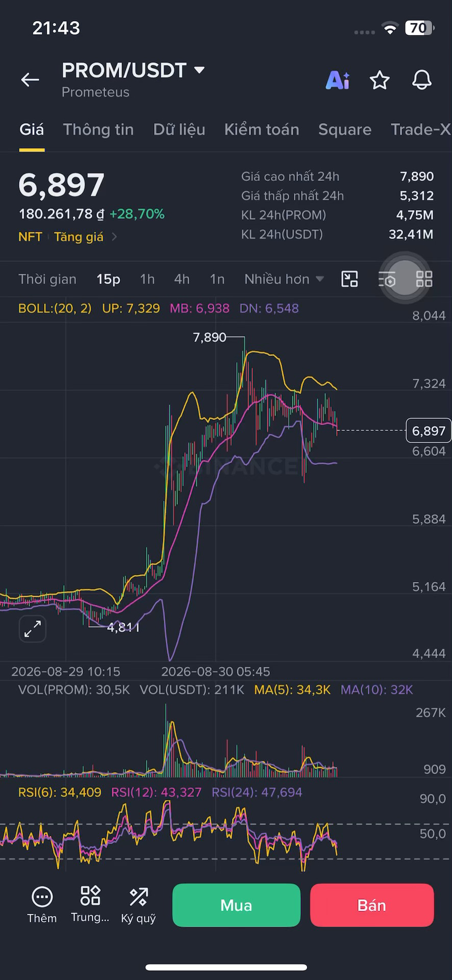Tap the UP: 7,329 band value
This screenshot has width=452, height=980.
pyautogui.click(x=131, y=308)
